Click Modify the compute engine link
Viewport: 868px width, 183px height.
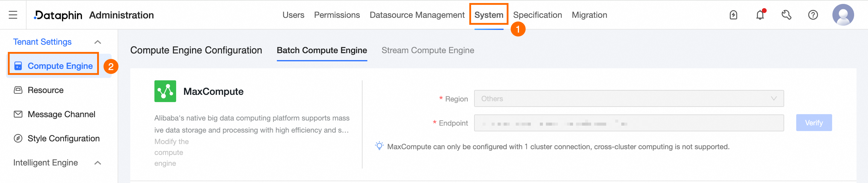coord(171,152)
